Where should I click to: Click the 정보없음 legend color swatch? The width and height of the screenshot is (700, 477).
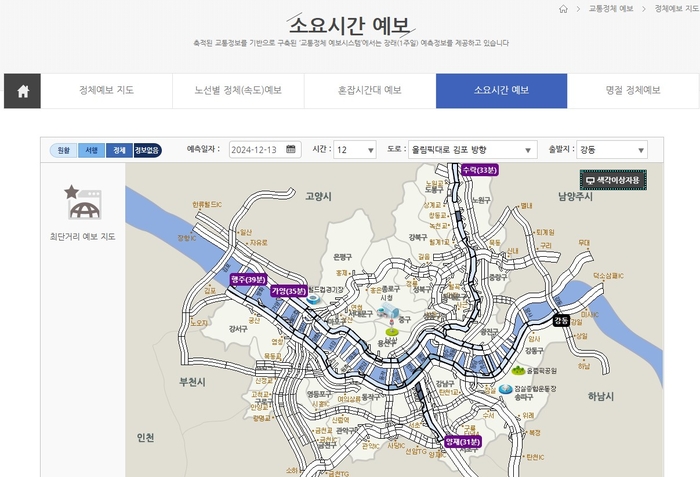coord(147,151)
